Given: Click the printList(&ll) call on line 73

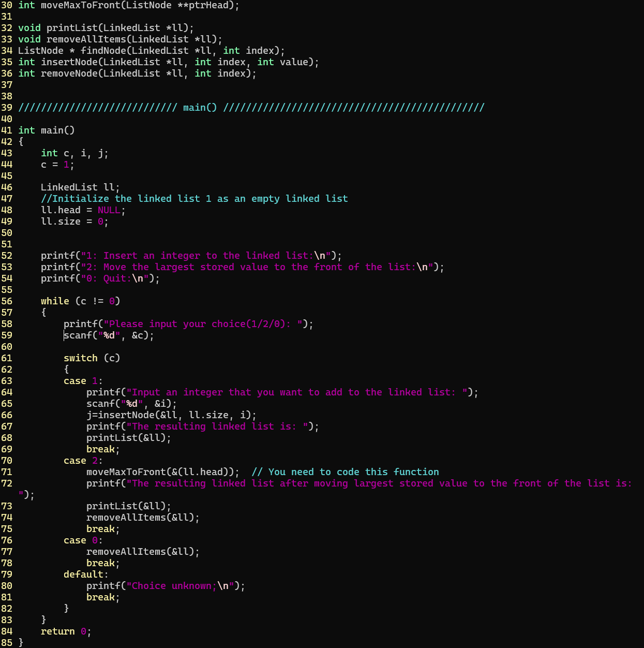Looking at the screenshot, I should coord(129,506).
